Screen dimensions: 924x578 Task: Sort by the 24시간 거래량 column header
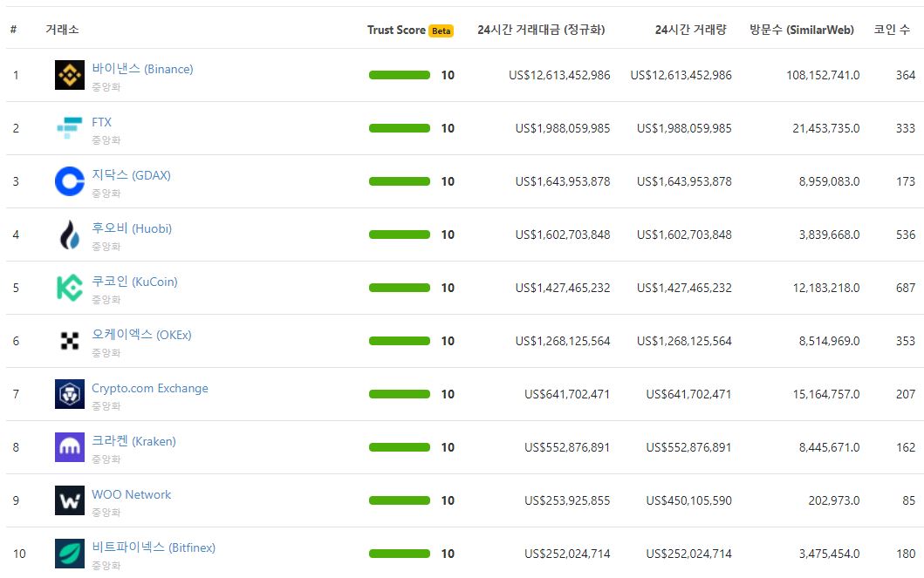tap(691, 30)
